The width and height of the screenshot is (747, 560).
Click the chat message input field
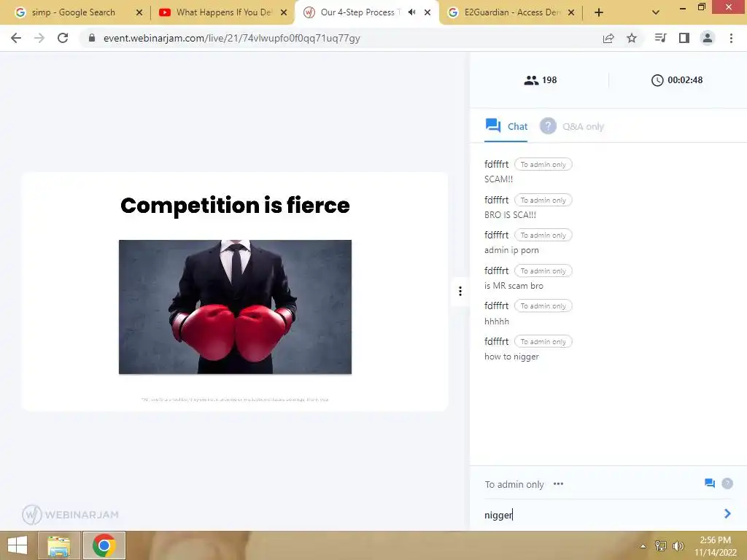click(x=600, y=515)
